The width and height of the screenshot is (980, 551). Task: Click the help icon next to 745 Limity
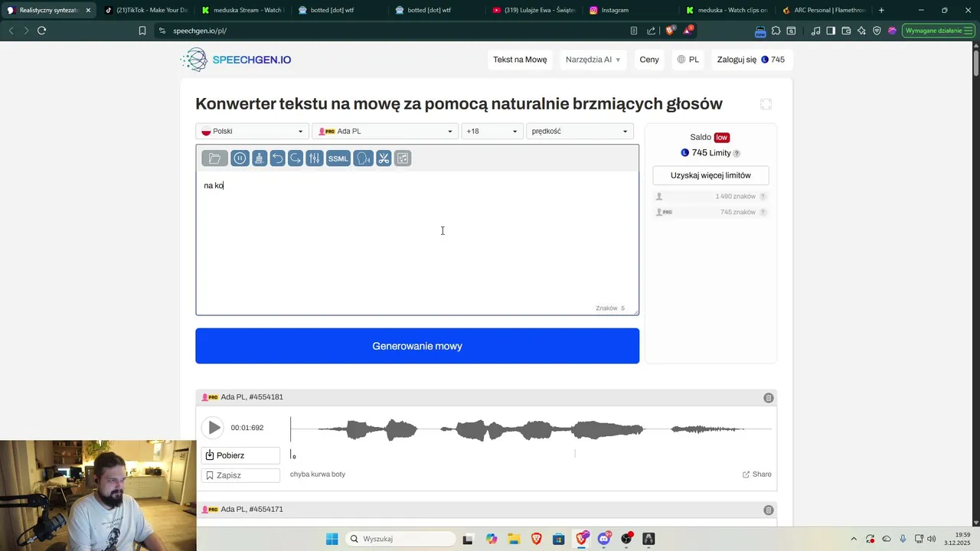(737, 153)
